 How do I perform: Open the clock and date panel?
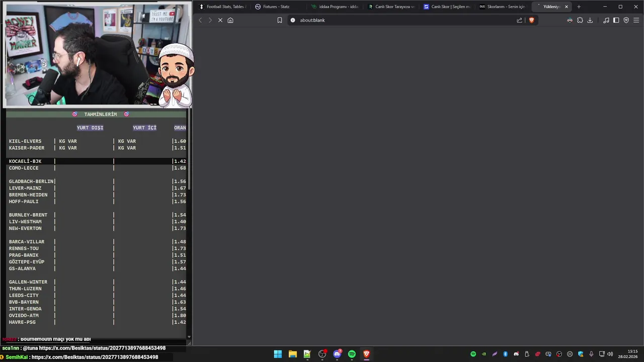629,354
